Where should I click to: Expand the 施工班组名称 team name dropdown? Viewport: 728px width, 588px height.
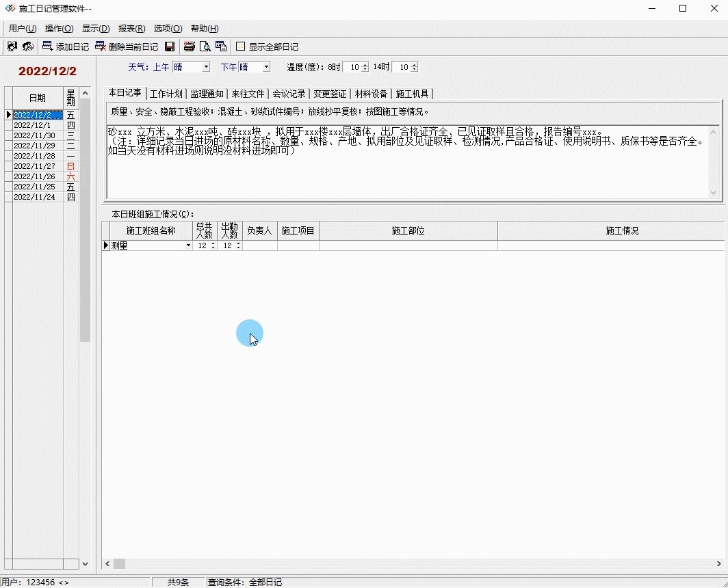click(x=188, y=245)
